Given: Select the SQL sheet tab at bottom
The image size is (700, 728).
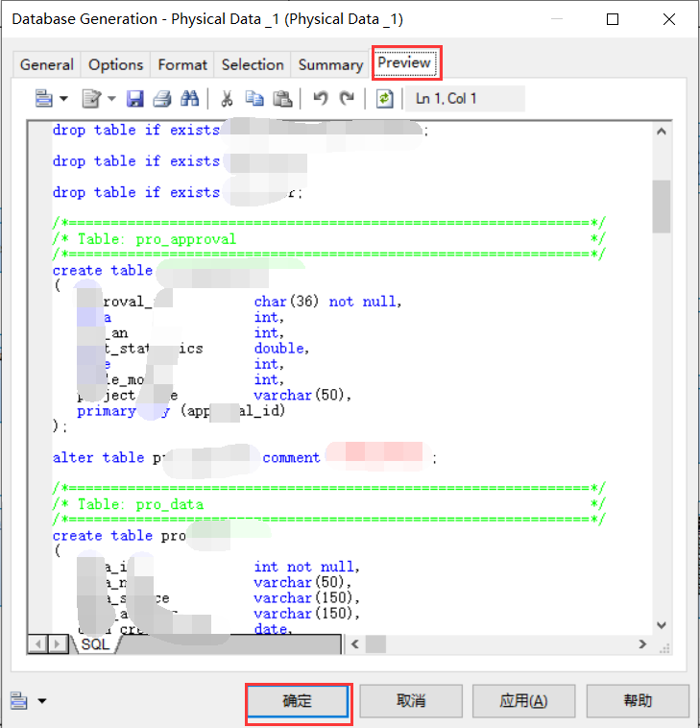Looking at the screenshot, I should pyautogui.click(x=95, y=644).
